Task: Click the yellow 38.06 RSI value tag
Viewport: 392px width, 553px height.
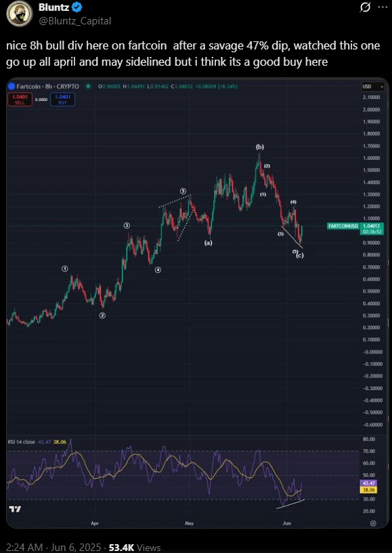Action: (368, 490)
